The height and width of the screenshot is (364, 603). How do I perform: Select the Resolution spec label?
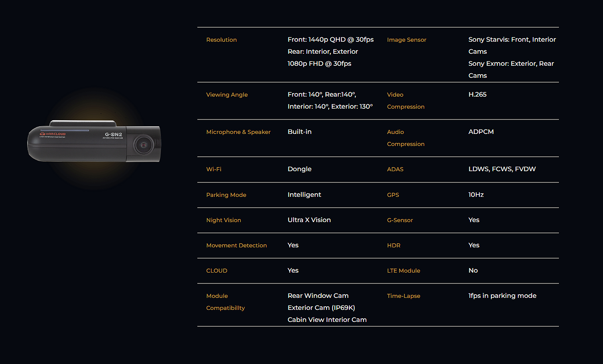point(221,40)
